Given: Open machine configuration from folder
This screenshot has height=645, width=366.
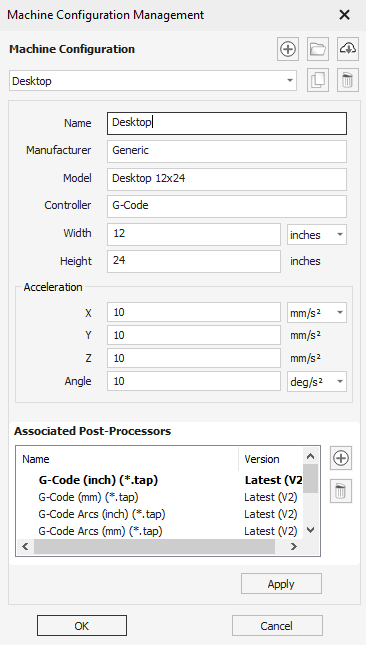Looking at the screenshot, I should tap(318, 49).
